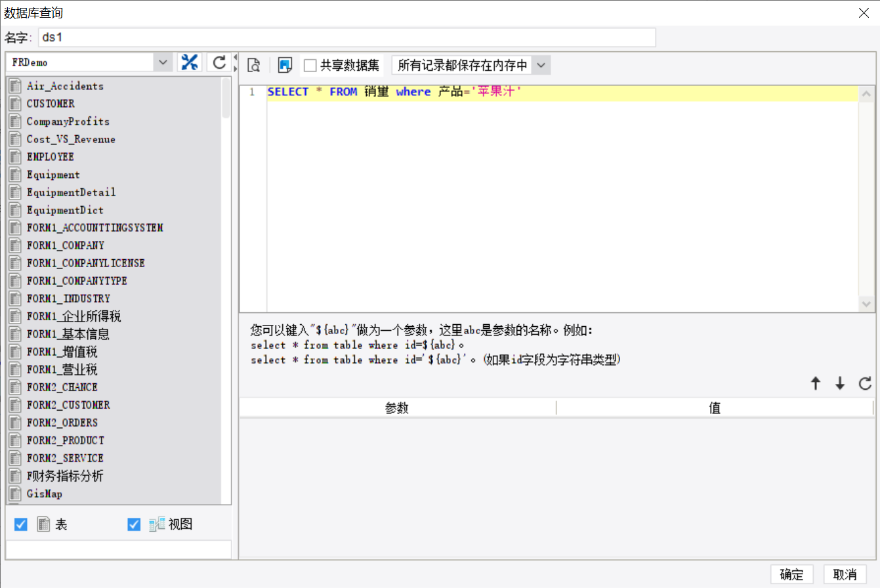This screenshot has height=588, width=880.
Task: Select the FORM2_PRODUCT table
Action: click(114, 440)
